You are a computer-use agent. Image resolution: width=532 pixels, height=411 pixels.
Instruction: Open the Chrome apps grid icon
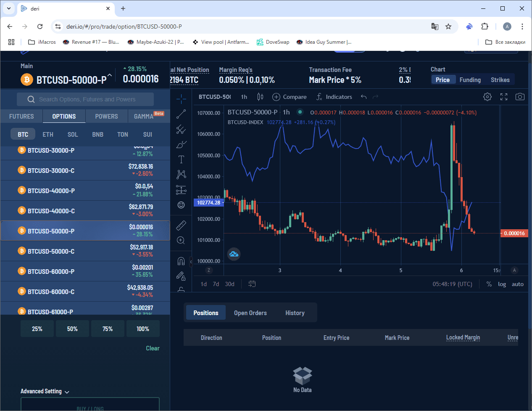pos(11,42)
